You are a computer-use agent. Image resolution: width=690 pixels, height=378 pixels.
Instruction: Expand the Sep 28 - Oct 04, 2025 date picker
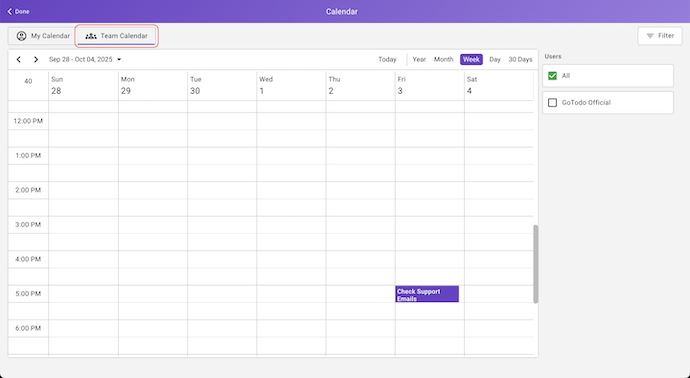click(x=85, y=59)
